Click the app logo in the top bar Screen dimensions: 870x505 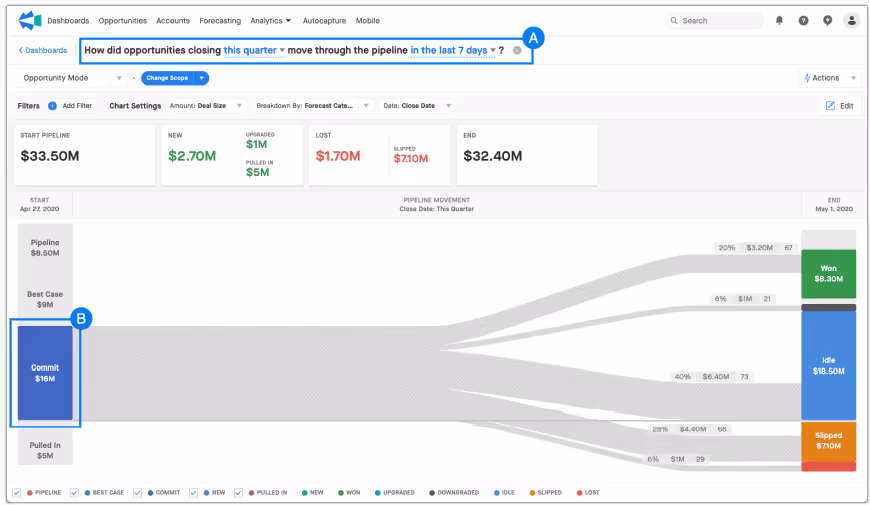click(x=29, y=20)
